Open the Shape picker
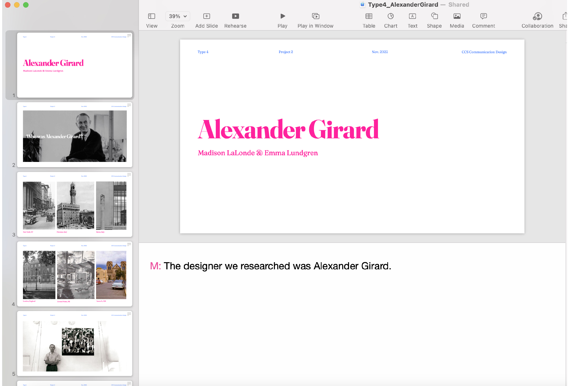The image size is (588, 386). tap(434, 16)
